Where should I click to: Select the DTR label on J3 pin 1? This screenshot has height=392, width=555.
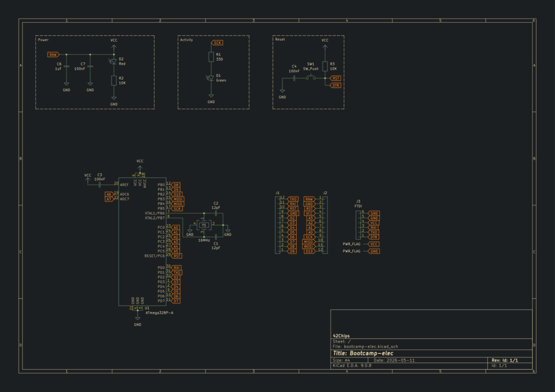(x=374, y=237)
